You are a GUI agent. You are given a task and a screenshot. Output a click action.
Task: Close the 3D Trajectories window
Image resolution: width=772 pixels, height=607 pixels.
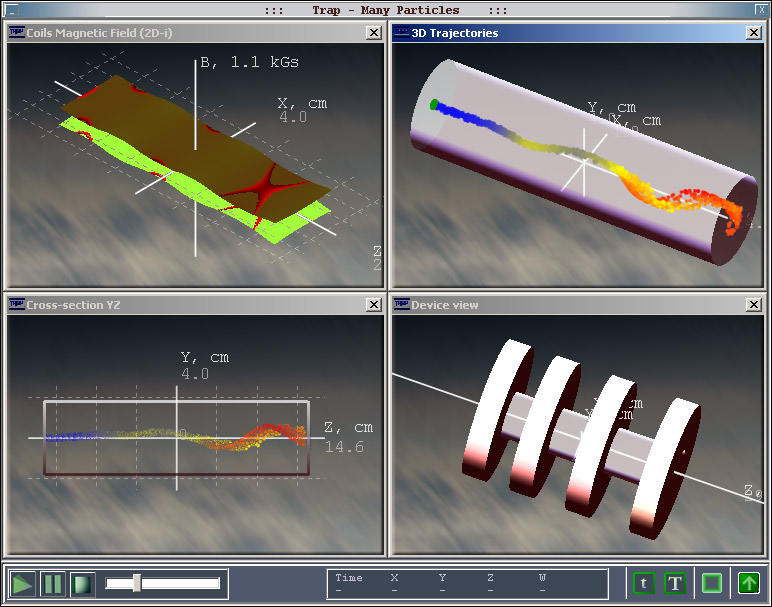(753, 32)
